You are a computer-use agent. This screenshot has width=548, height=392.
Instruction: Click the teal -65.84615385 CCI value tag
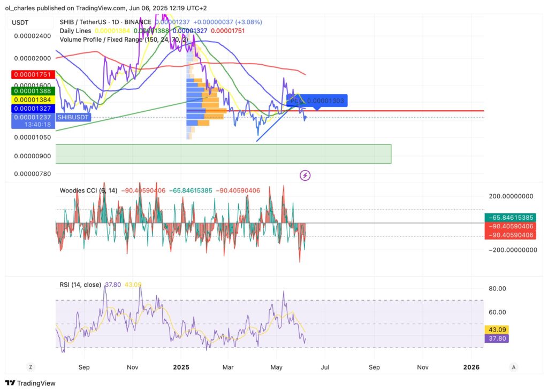tap(510, 218)
